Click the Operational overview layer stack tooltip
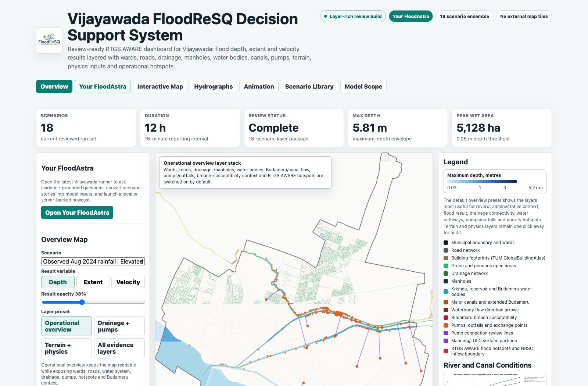 pos(245,172)
